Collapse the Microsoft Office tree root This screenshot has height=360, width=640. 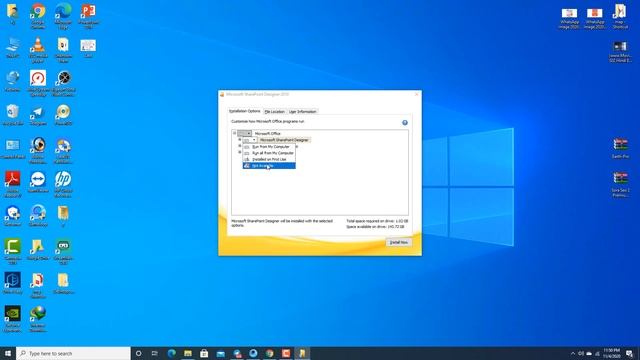coord(234,133)
